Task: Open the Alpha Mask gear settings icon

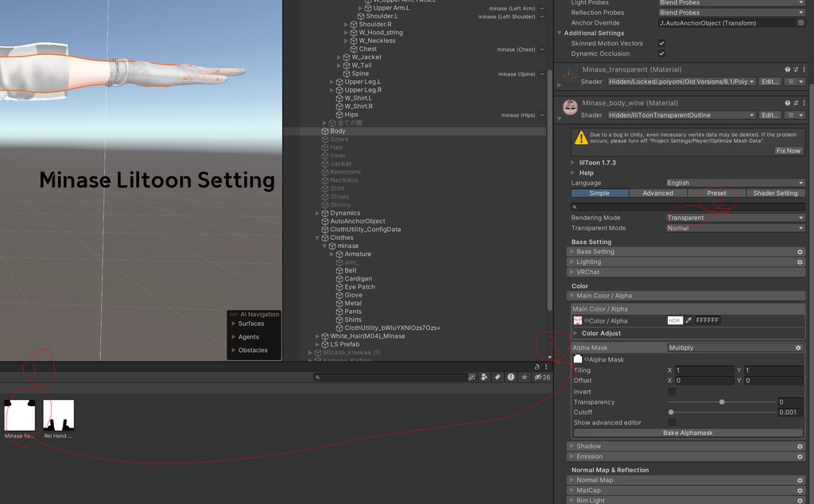Action: [x=800, y=347]
